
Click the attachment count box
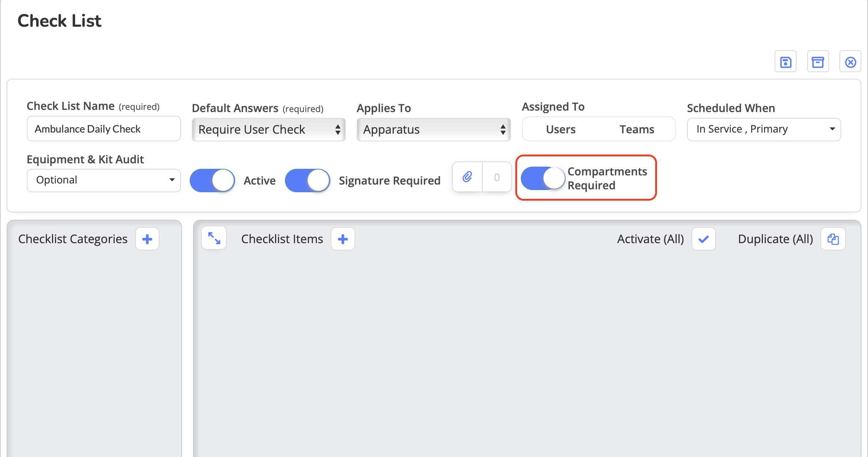[497, 177]
